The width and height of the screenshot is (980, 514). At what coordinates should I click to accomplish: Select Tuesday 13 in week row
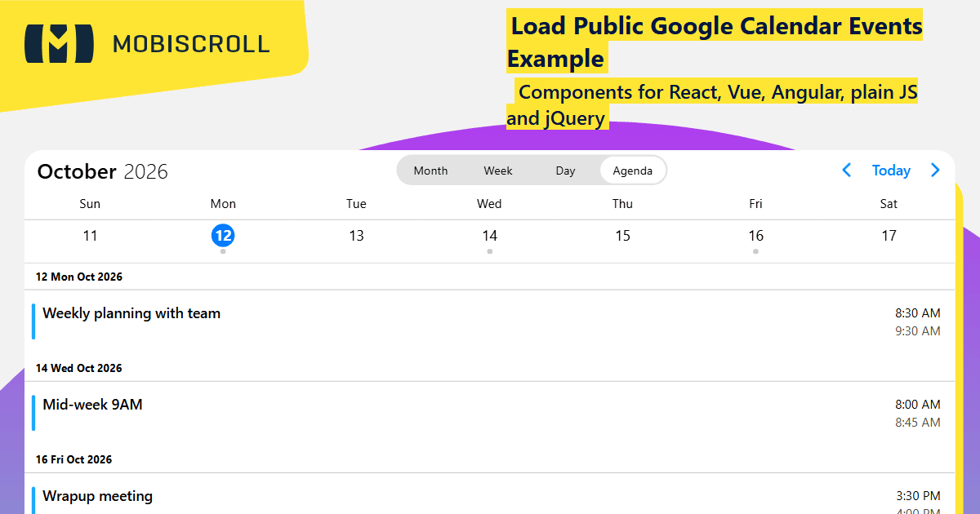click(x=356, y=236)
